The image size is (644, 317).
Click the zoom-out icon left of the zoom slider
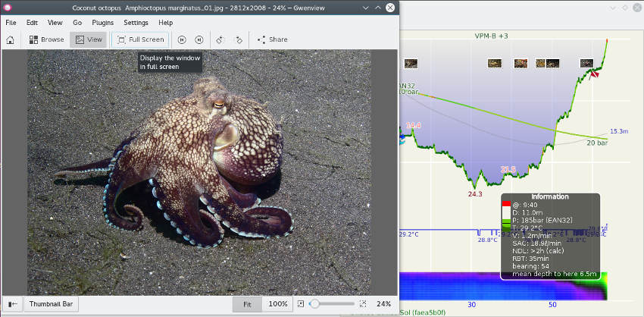pyautogui.click(x=302, y=304)
